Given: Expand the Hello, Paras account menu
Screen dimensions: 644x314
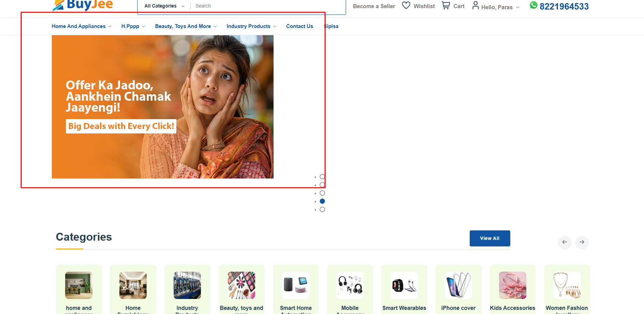Looking at the screenshot, I should [x=500, y=7].
